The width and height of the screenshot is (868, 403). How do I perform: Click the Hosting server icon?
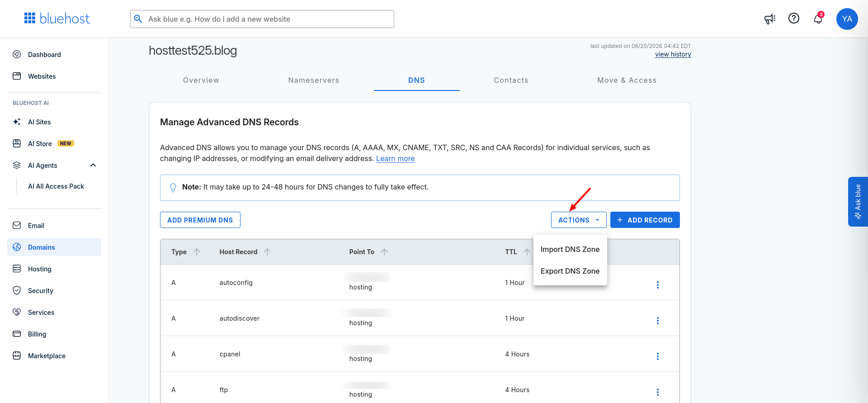point(17,269)
